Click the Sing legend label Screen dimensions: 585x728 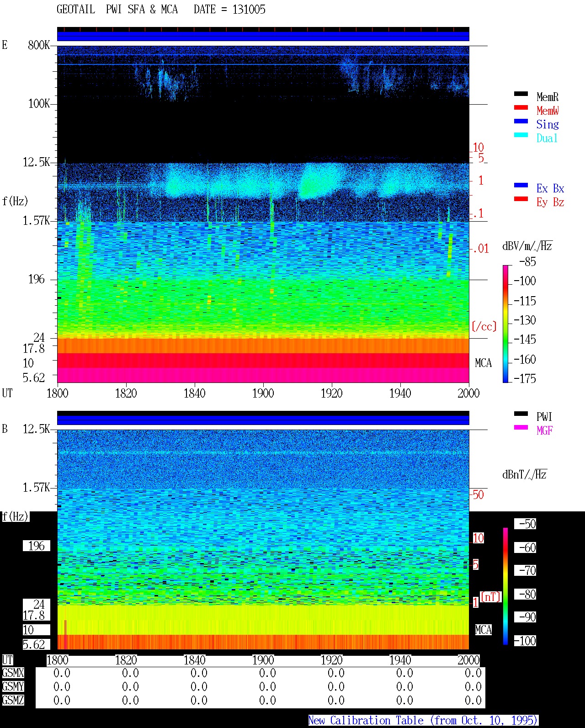[x=548, y=124]
